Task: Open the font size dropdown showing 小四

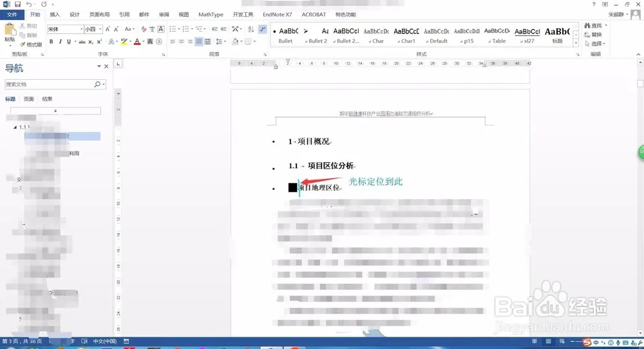Action: (100, 29)
